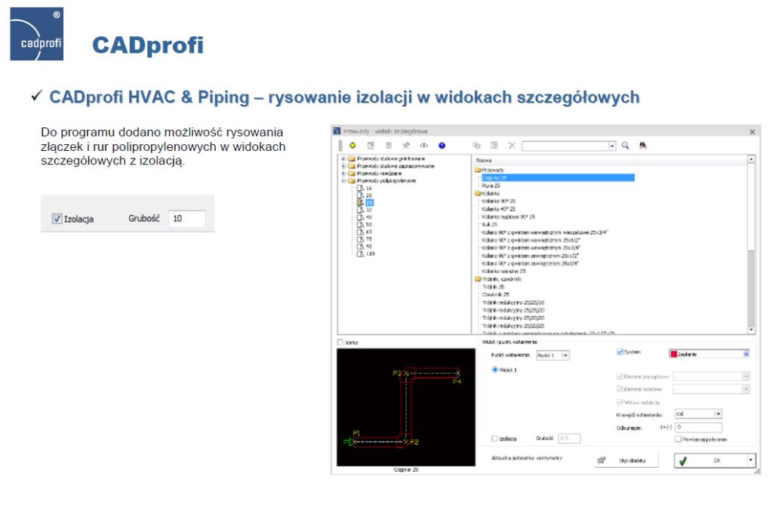Click the magnifier search icon
Viewport: 773px width, 532px height.
pyautogui.click(x=624, y=145)
